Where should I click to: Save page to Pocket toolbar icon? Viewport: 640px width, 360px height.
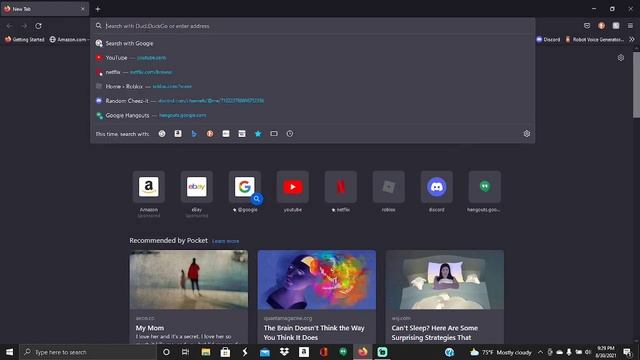(x=587, y=26)
